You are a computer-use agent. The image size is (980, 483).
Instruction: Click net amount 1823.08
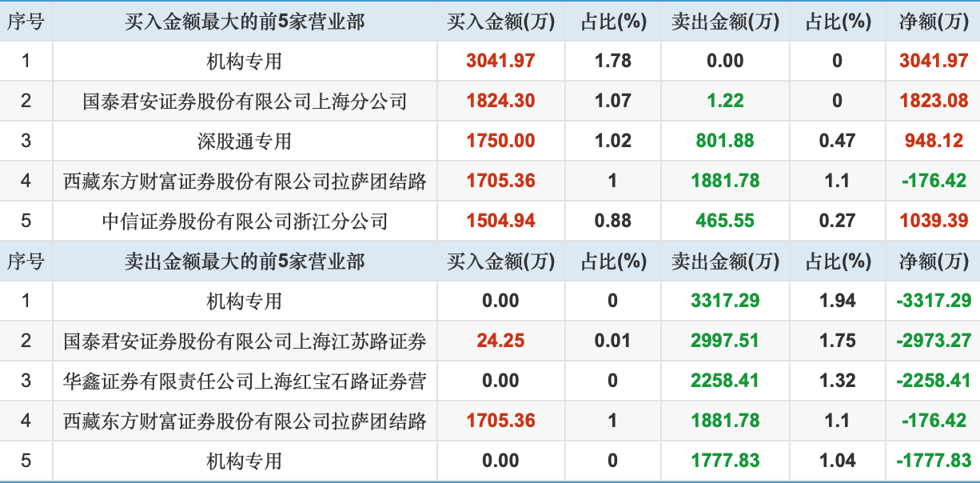pos(934,101)
